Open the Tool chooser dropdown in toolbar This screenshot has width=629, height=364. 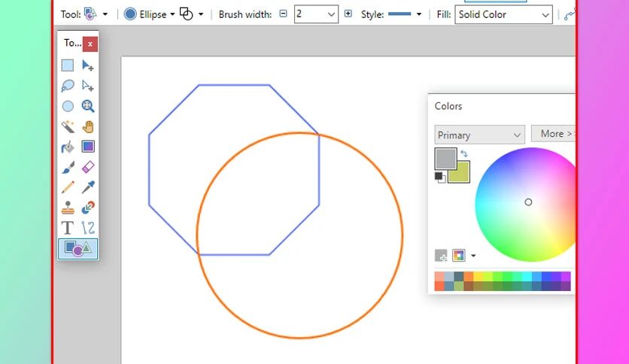(x=105, y=14)
